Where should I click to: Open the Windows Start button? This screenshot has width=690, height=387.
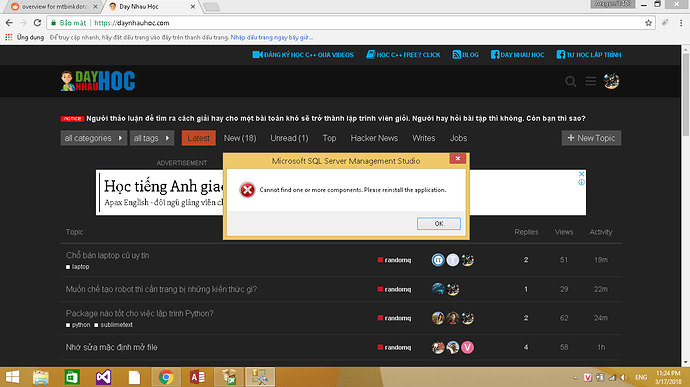12,377
